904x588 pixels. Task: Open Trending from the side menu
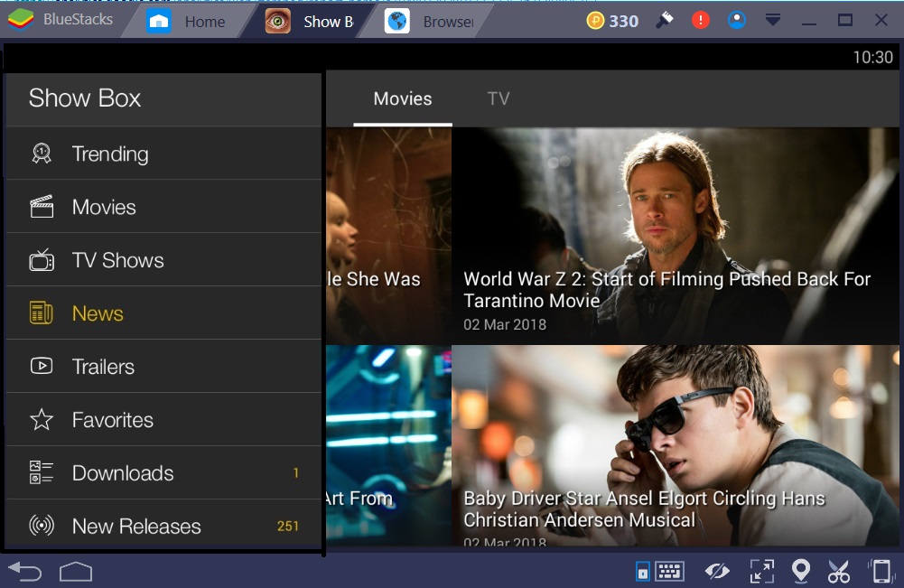click(x=163, y=154)
